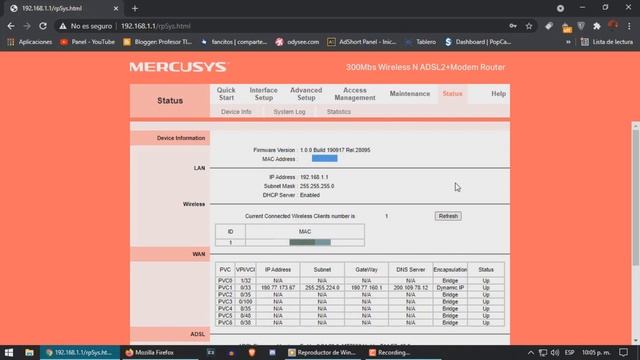Open the Help tab
This screenshot has width=640, height=360.
(498, 94)
